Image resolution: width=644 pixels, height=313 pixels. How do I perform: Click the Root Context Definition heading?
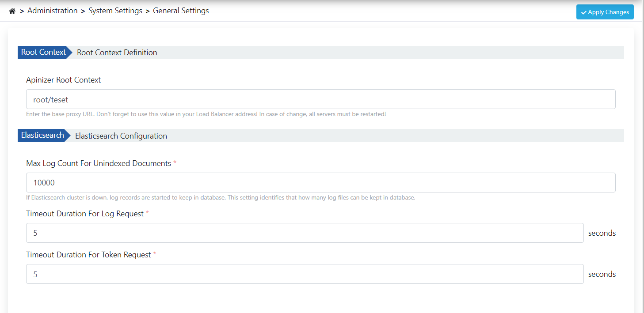coord(117,53)
